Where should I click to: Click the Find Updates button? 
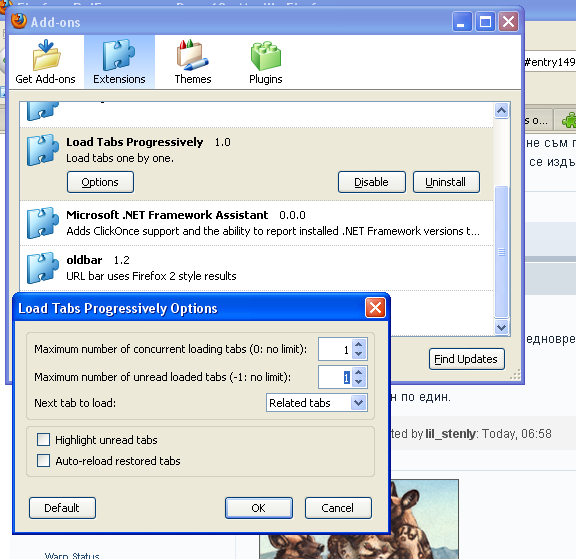(x=467, y=359)
